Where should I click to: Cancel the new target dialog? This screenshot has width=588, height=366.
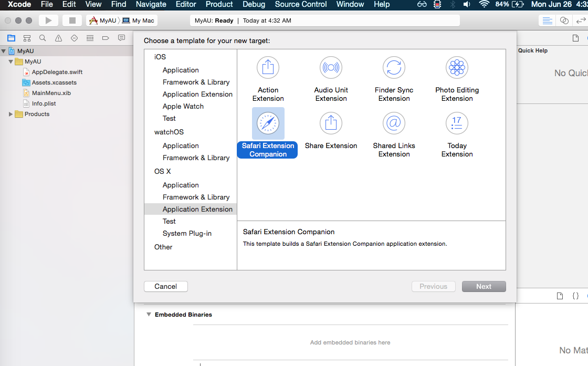[166, 287]
